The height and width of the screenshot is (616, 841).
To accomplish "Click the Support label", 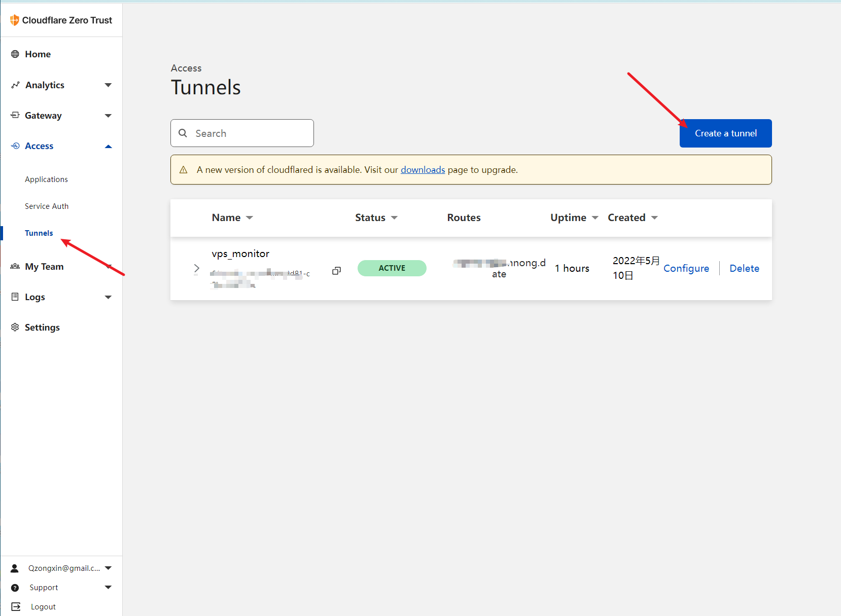I will [44, 588].
